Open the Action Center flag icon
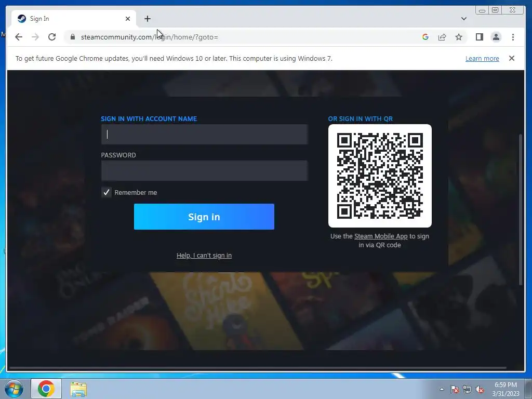 pyautogui.click(x=454, y=389)
